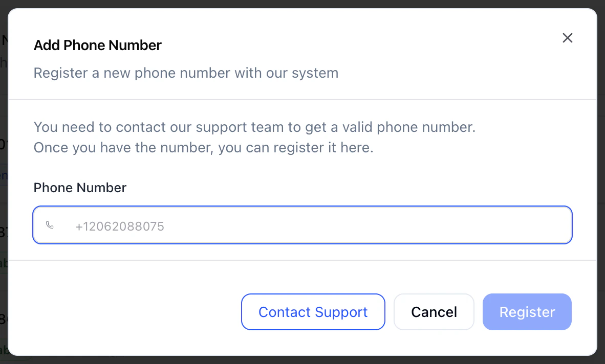Screen dimensions: 605x364
Task: Dismiss by clicking dimmed backdrop above the dialog
Action: (x=302, y=4)
